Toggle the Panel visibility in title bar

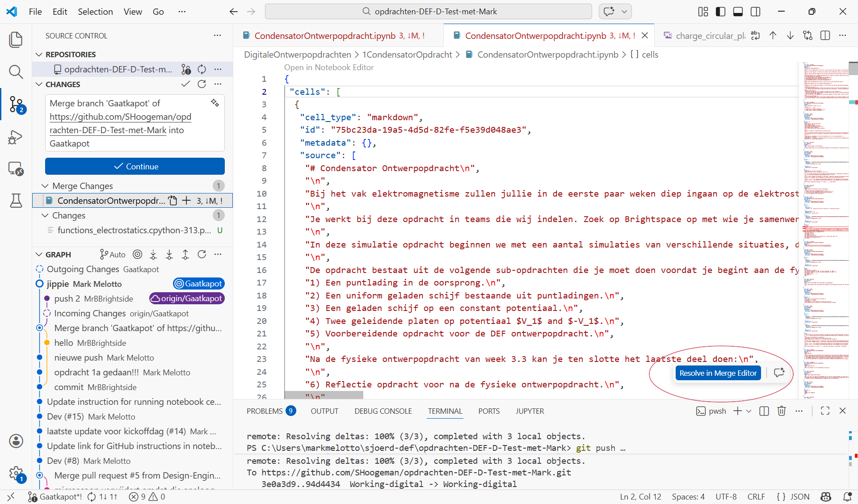click(737, 12)
